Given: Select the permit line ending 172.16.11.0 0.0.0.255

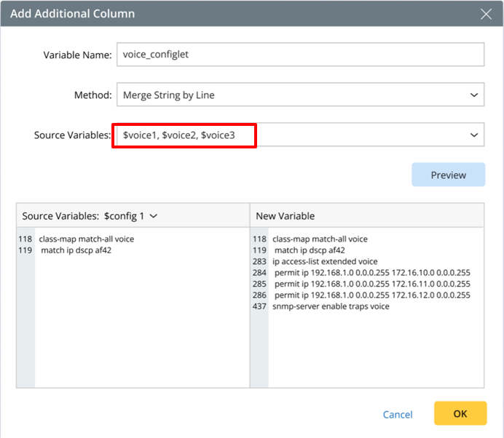Looking at the screenshot, I should pyautogui.click(x=371, y=284).
